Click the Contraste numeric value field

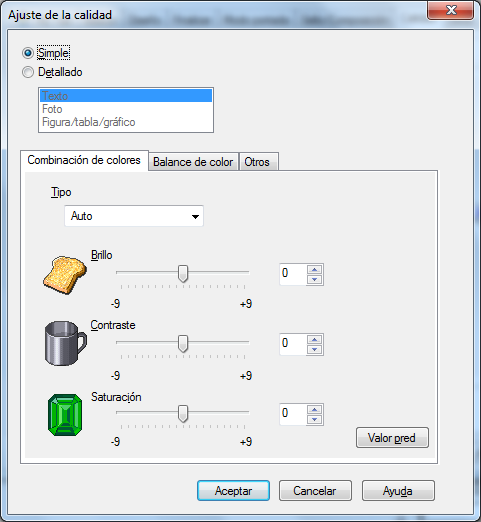(x=293, y=344)
